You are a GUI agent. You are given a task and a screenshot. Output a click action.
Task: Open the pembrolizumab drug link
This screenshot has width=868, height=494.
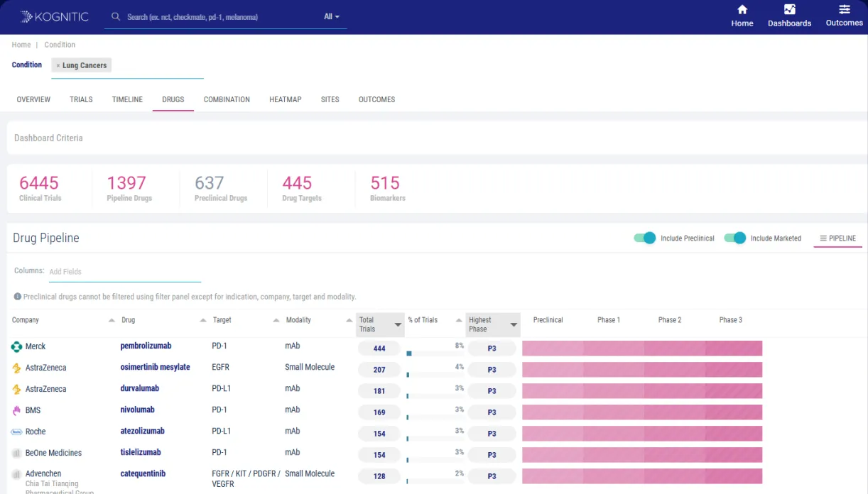coord(146,346)
